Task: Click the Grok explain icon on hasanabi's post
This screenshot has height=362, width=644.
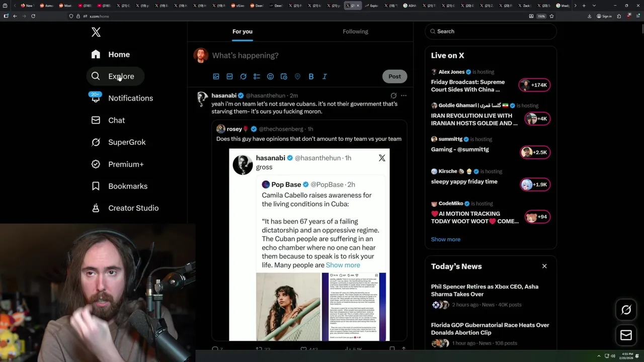Action: pyautogui.click(x=393, y=96)
